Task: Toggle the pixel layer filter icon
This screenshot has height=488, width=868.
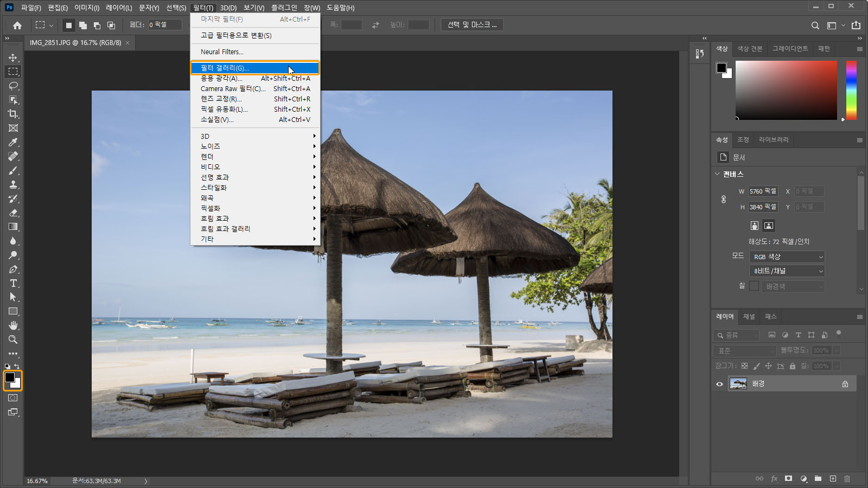Action: coord(772,335)
